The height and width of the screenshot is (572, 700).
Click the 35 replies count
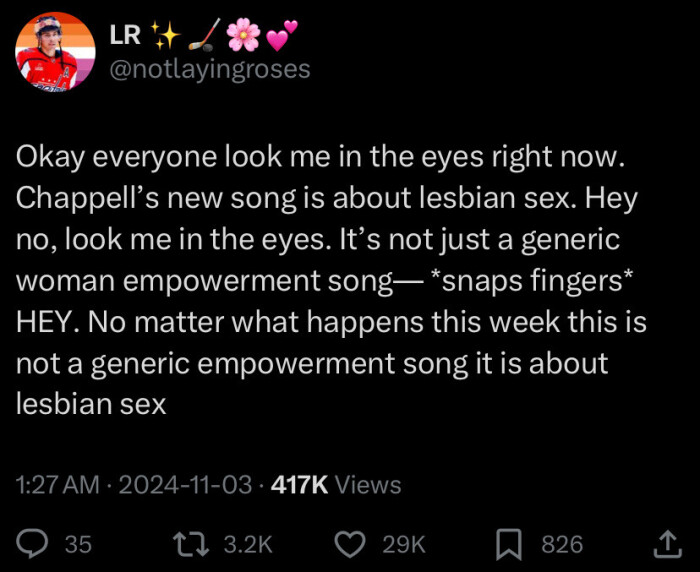[x=78, y=543]
